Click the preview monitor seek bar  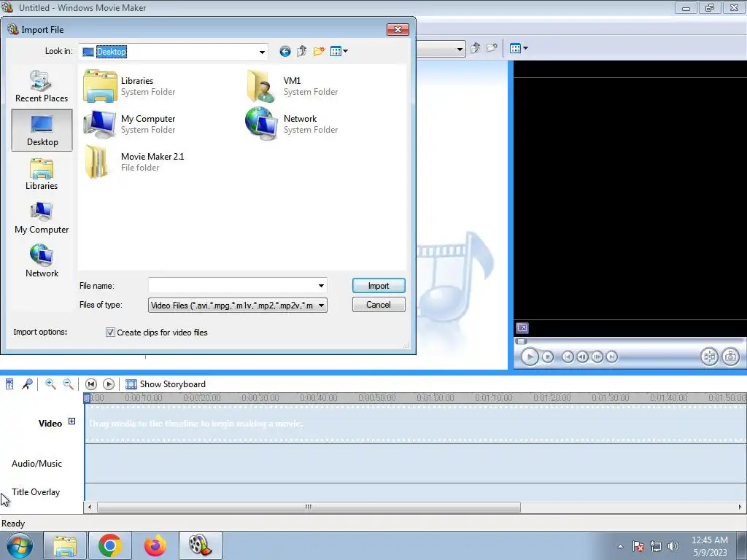tap(629, 341)
